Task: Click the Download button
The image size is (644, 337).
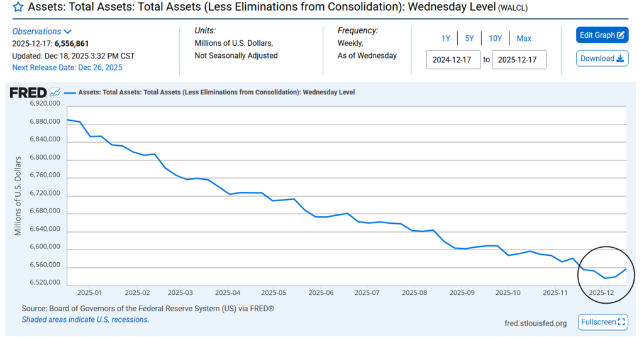Action: (602, 58)
